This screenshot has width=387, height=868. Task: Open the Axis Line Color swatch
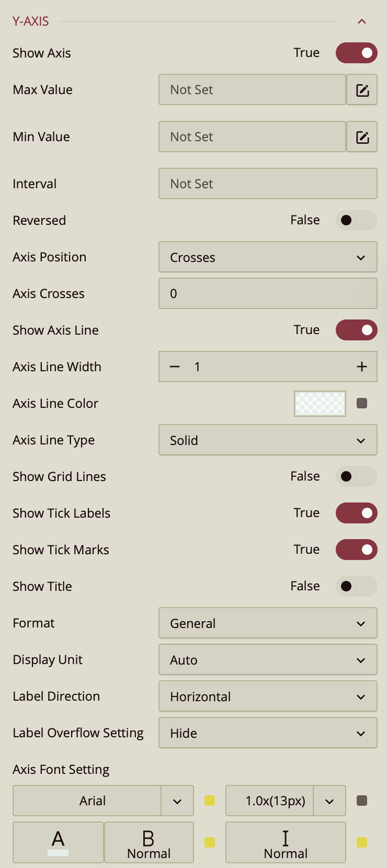[x=320, y=404]
